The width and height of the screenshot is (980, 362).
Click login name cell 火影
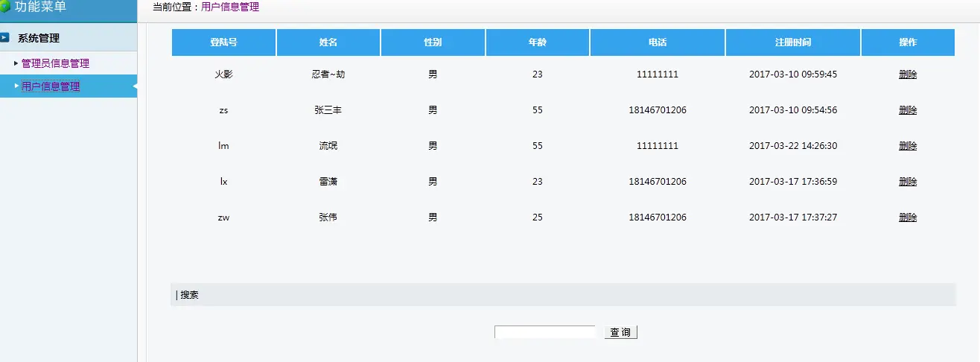[x=223, y=74]
